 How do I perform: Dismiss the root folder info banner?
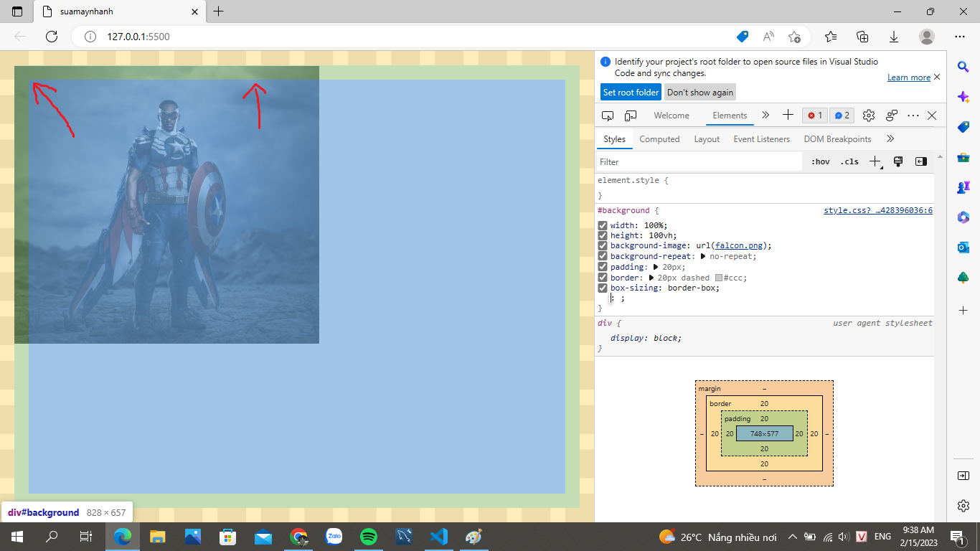point(937,77)
